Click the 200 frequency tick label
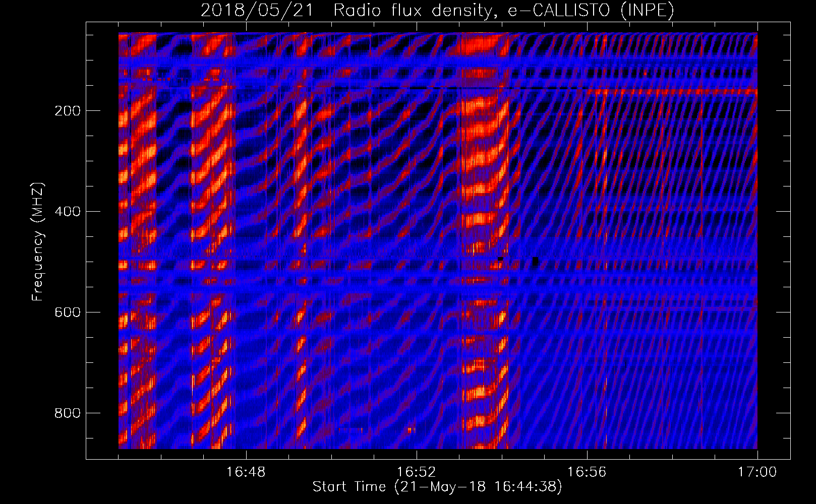Viewport: 816px width, 504px height. click(68, 111)
